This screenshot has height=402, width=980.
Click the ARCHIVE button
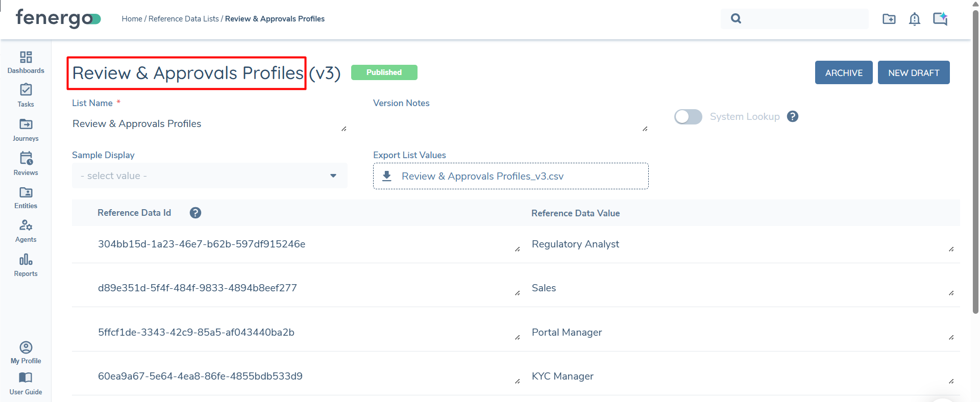[x=843, y=72]
